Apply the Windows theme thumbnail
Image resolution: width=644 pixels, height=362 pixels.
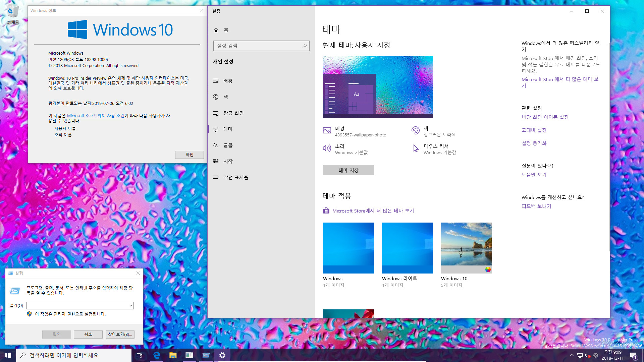point(348,248)
